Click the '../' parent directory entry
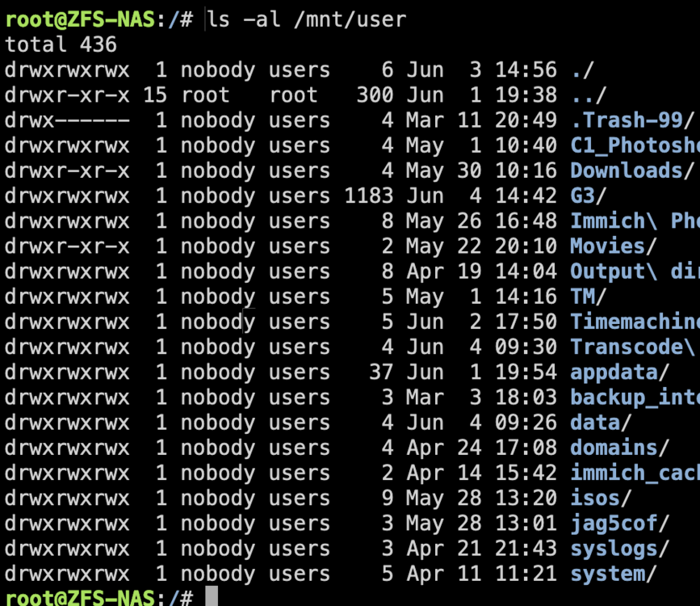This screenshot has height=606, width=700. pos(589,95)
